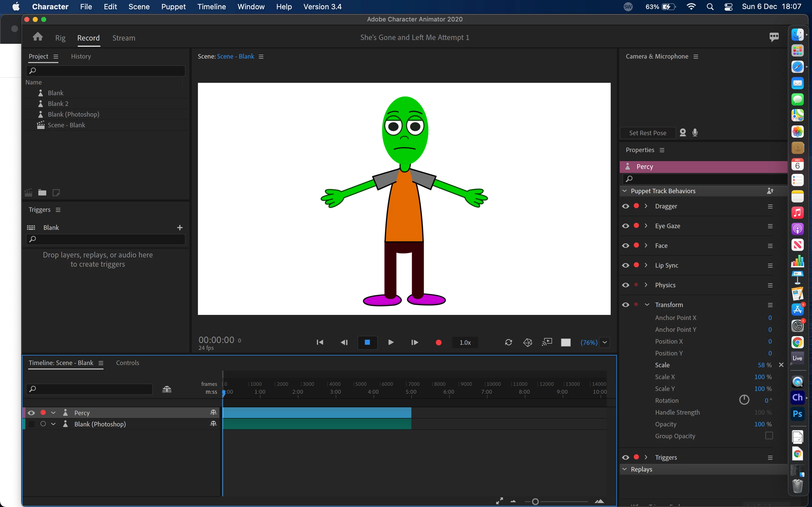Add a new trigger with plus icon
This screenshot has height=507, width=812.
tap(180, 228)
